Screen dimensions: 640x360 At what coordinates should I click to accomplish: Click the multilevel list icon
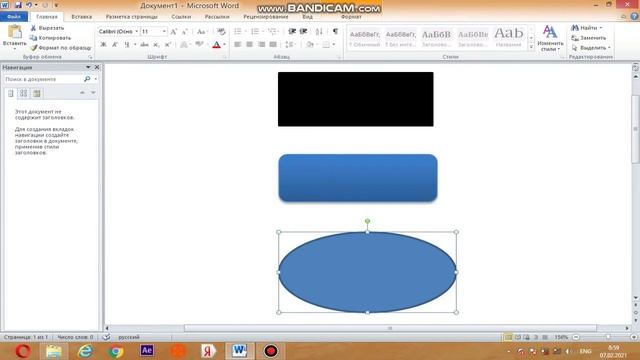click(272, 31)
